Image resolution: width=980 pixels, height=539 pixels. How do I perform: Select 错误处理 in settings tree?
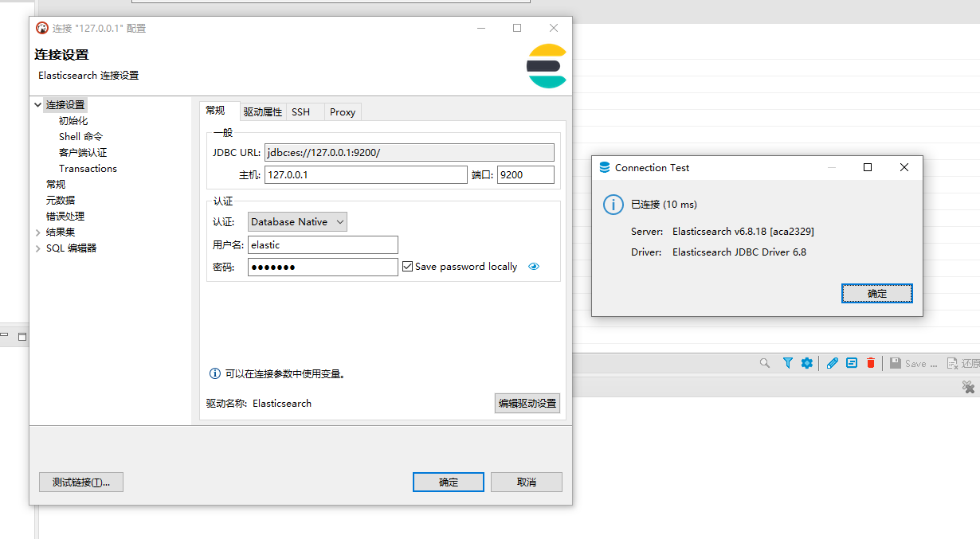[65, 216]
